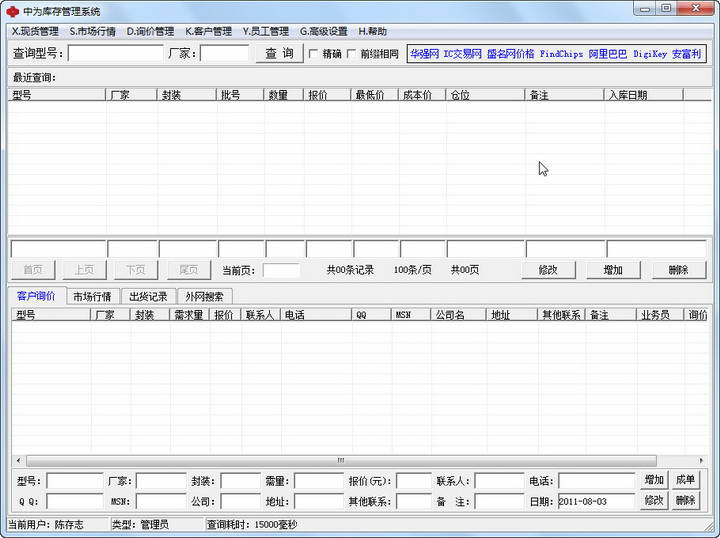This screenshot has width=720, height=538.
Task: Click the right arrow of the horizontal scrollbar
Action: coord(702,460)
